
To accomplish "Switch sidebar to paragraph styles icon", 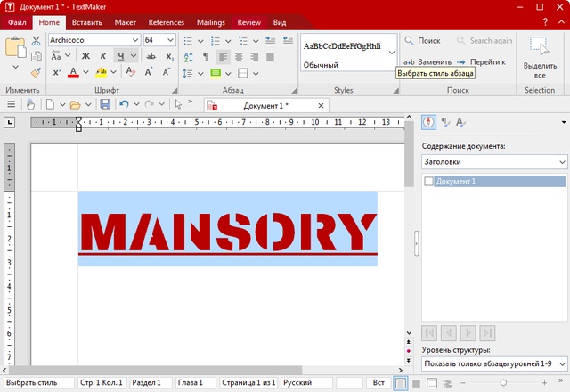I will (x=445, y=122).
